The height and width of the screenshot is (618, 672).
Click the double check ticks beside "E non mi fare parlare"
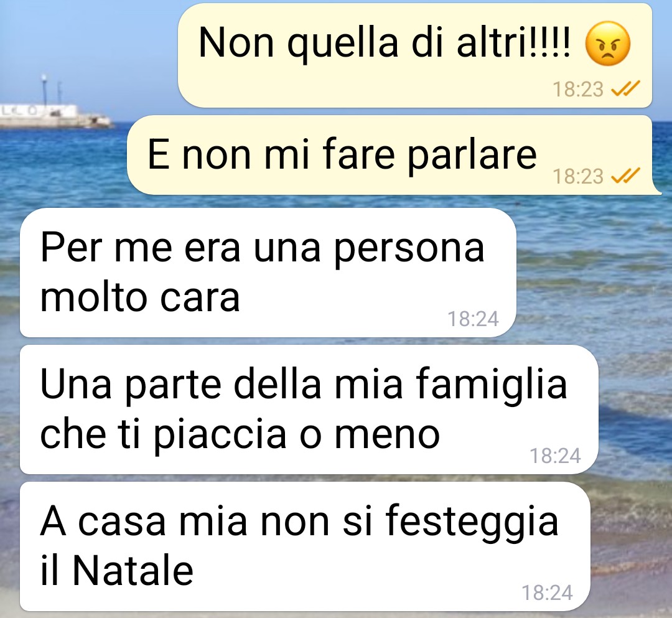tap(625, 176)
